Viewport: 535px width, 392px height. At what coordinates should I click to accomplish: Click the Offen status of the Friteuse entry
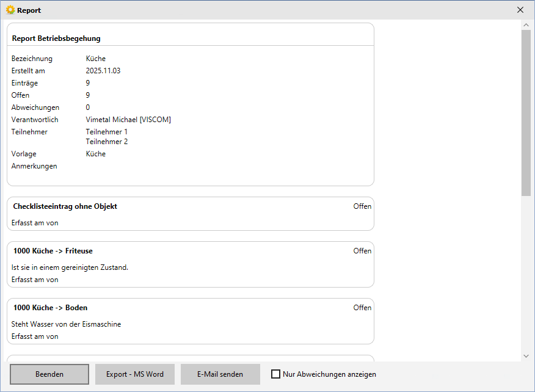[x=362, y=251]
